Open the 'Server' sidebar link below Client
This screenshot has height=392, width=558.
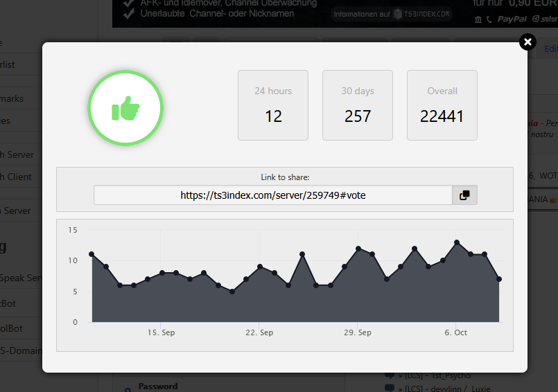click(x=16, y=211)
